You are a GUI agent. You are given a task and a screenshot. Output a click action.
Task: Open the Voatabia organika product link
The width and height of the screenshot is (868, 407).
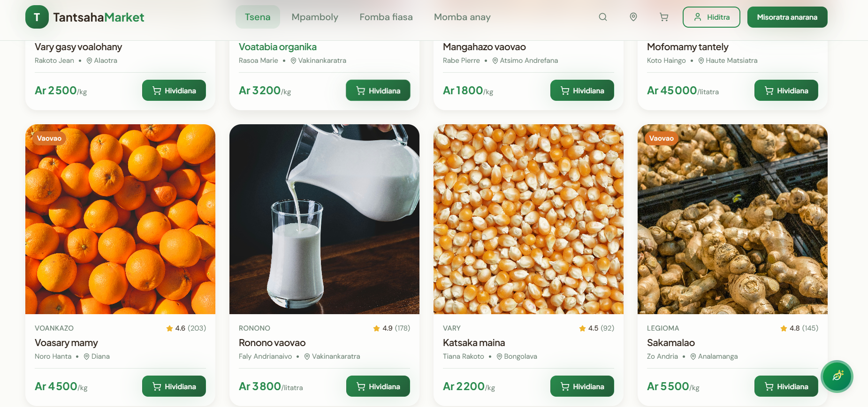(278, 47)
